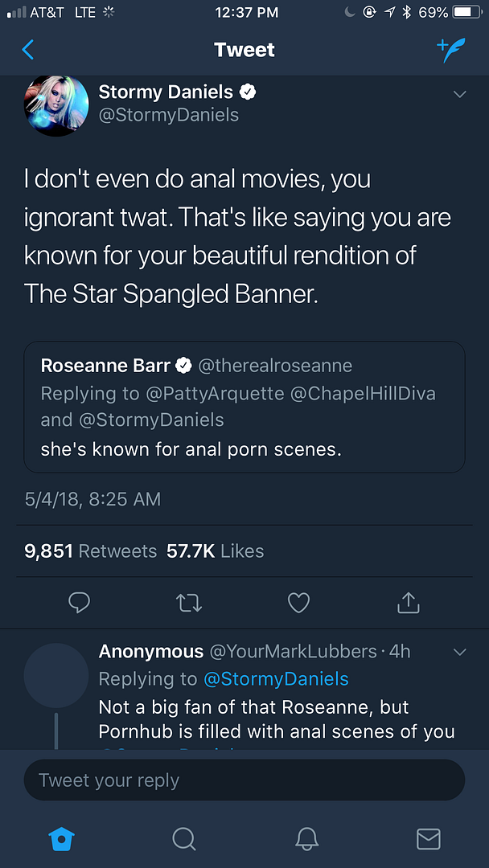Viewport: 489px width, 868px height.
Task: Open the Stormy Daniels display name
Action: coord(166,92)
